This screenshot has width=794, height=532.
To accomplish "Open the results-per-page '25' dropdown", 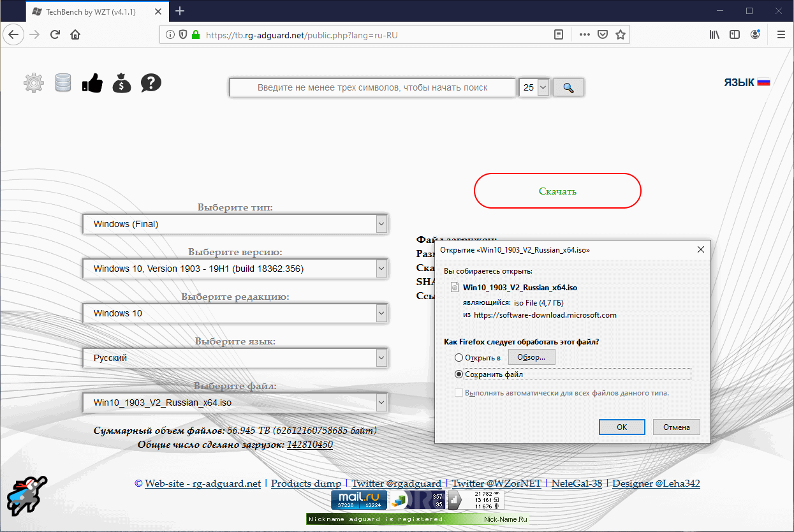I will pos(534,87).
